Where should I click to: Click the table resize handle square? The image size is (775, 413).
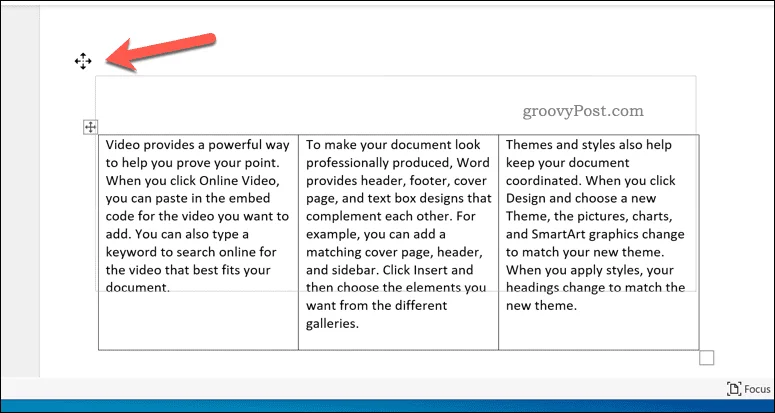pyautogui.click(x=707, y=358)
